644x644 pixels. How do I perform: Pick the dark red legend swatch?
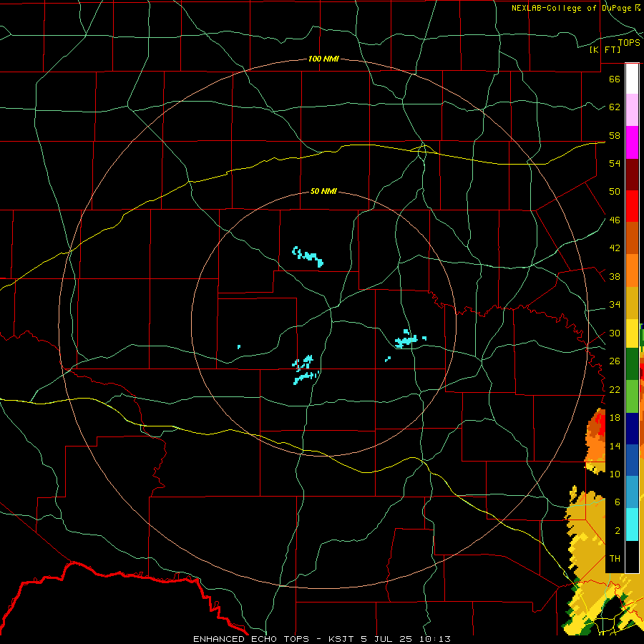(632, 174)
